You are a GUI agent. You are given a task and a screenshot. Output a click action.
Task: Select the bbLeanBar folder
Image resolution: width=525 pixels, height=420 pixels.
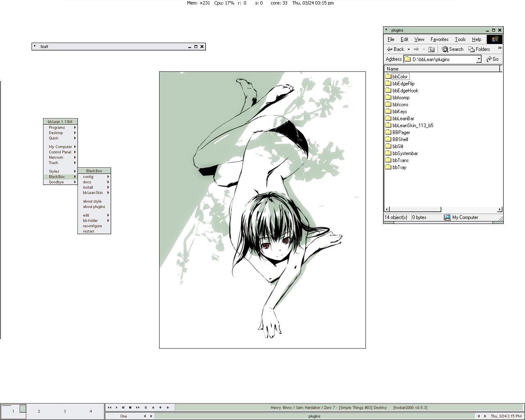(400, 119)
